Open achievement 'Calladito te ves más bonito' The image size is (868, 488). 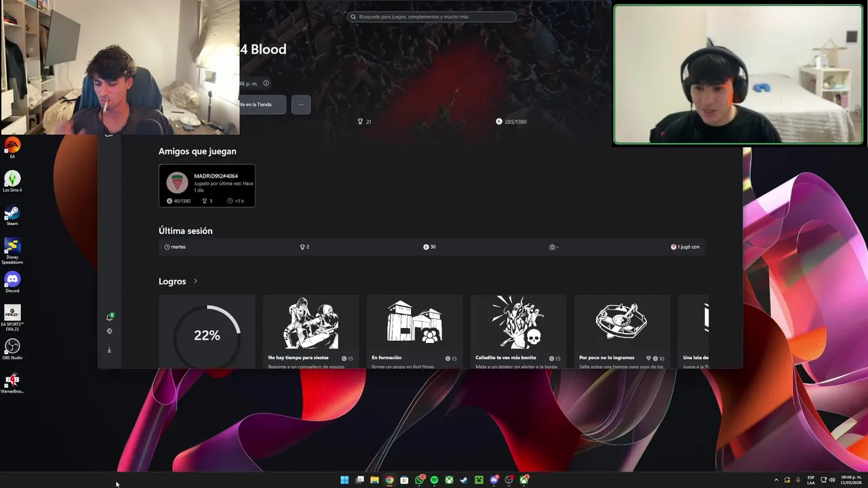coord(518,332)
